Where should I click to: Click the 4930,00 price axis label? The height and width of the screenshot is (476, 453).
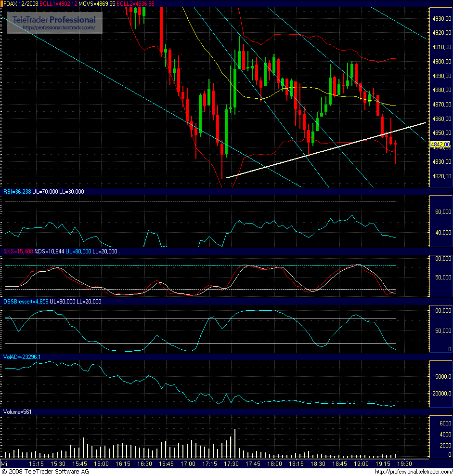pyautogui.click(x=442, y=18)
